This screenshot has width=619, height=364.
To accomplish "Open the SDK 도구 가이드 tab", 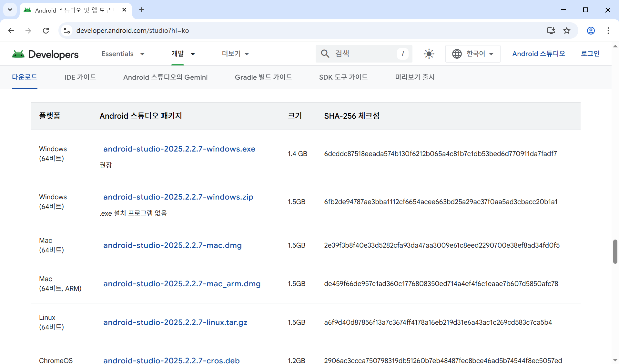I will 343,77.
